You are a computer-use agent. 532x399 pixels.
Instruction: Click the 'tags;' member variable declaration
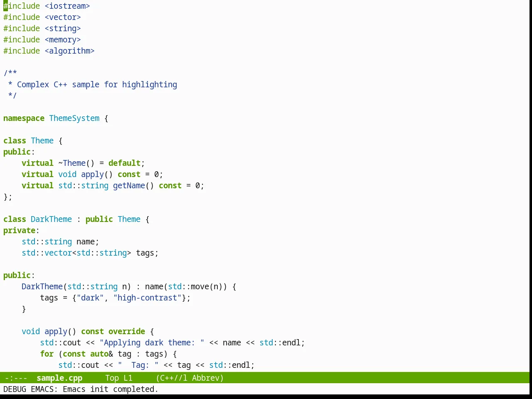coord(147,253)
